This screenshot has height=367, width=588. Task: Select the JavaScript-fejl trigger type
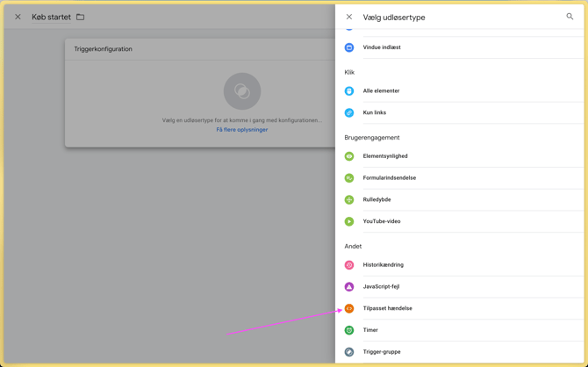click(x=381, y=287)
